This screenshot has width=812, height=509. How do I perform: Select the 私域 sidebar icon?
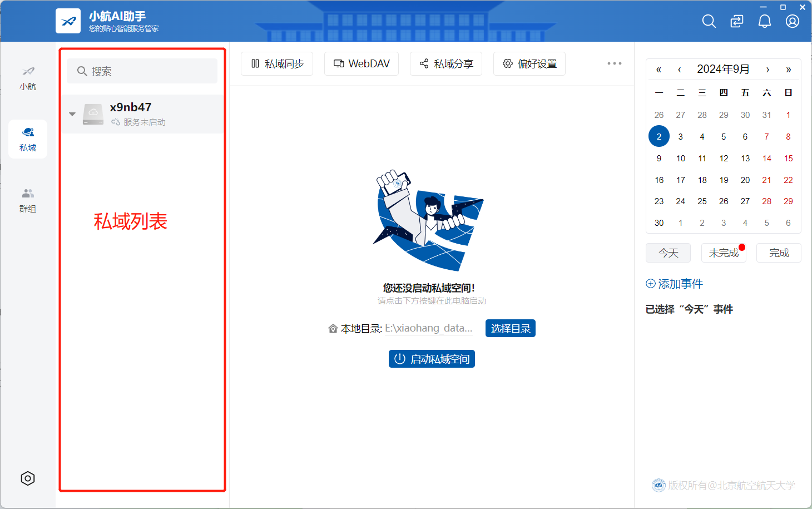(28, 139)
